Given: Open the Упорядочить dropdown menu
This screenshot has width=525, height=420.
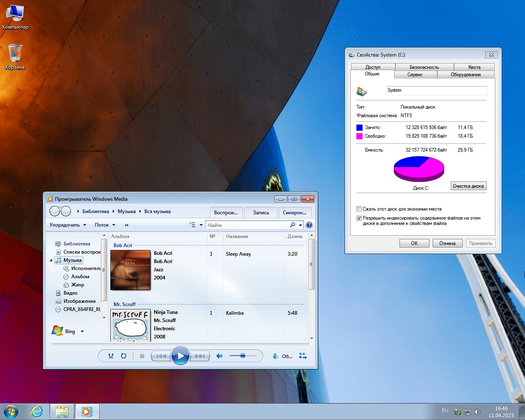Looking at the screenshot, I should pyautogui.click(x=68, y=225).
